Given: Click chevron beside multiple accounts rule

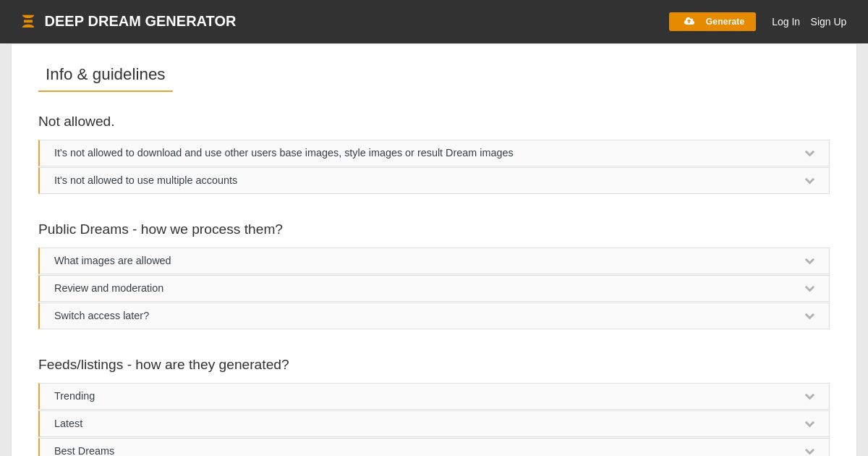Looking at the screenshot, I should point(809,181).
